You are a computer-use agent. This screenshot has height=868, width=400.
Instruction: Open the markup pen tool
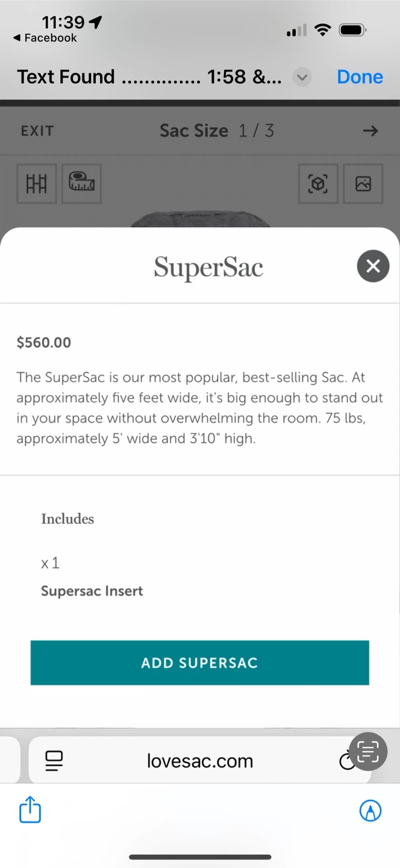(370, 810)
